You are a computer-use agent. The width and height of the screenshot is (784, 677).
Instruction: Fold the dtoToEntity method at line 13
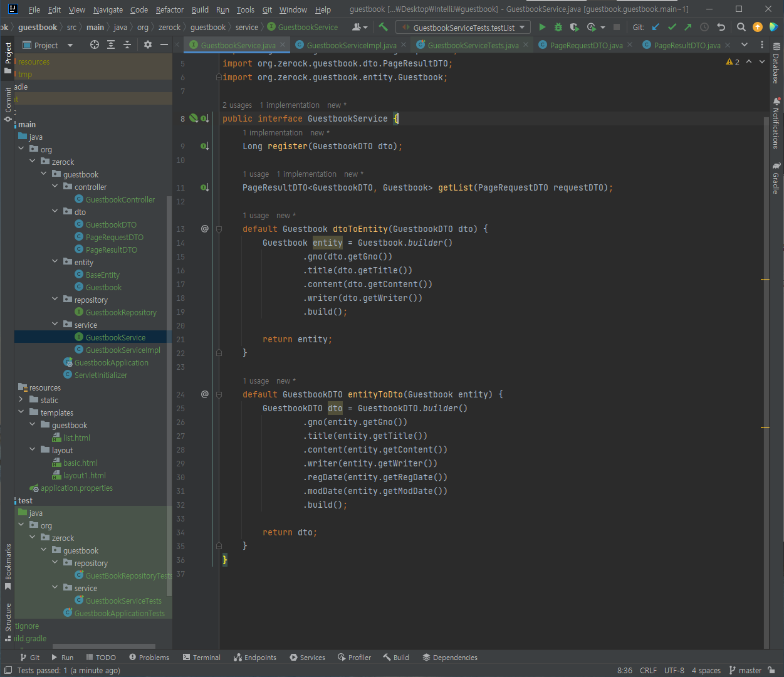(219, 229)
